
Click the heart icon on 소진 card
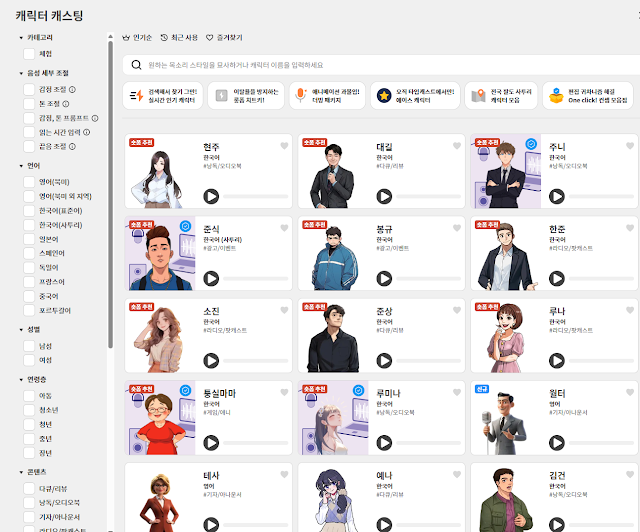click(284, 310)
